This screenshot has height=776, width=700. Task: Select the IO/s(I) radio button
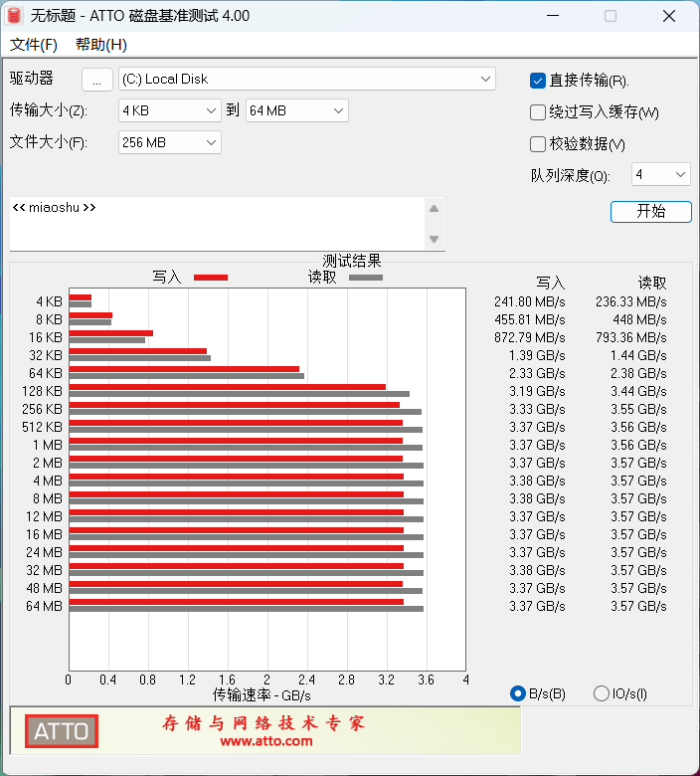[601, 693]
